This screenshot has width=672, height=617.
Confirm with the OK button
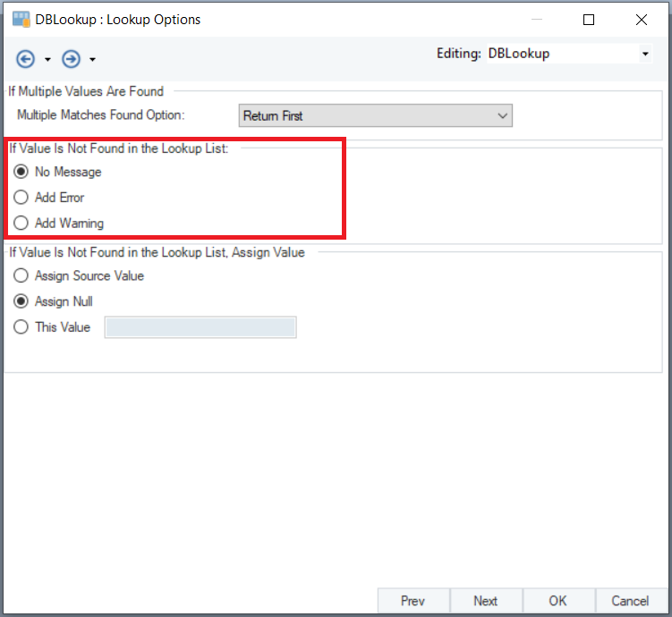(558, 601)
